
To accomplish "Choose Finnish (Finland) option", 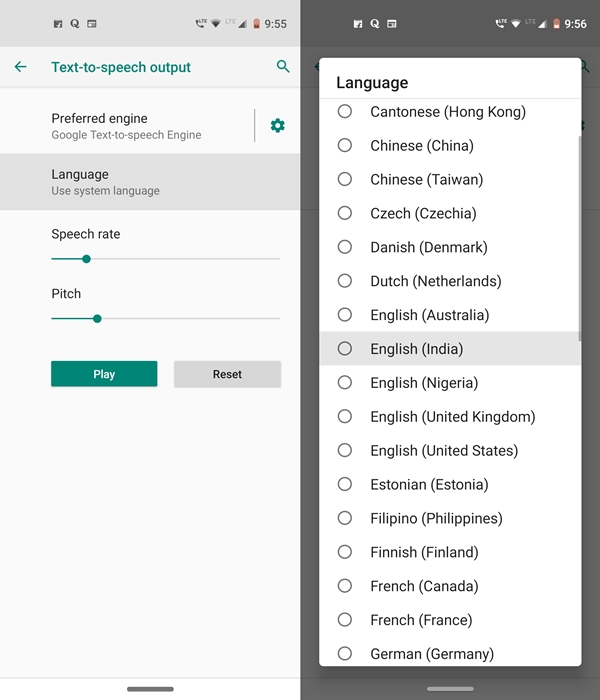I will (450, 552).
